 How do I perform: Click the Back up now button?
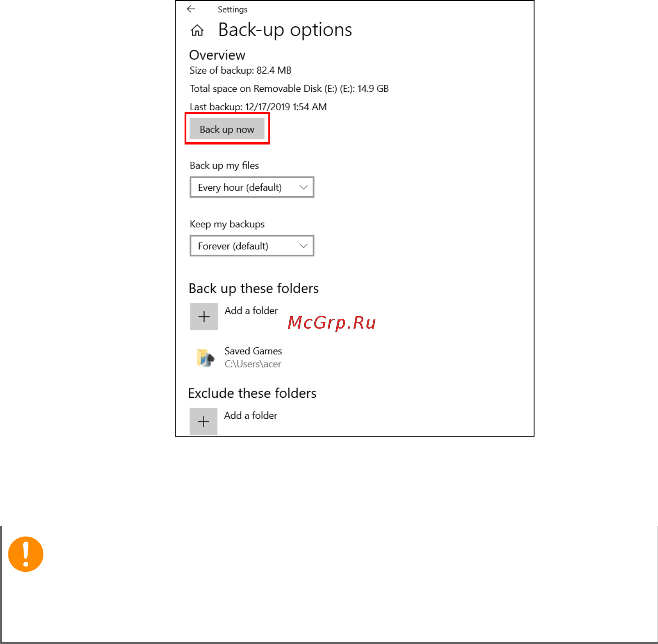pos(227,129)
